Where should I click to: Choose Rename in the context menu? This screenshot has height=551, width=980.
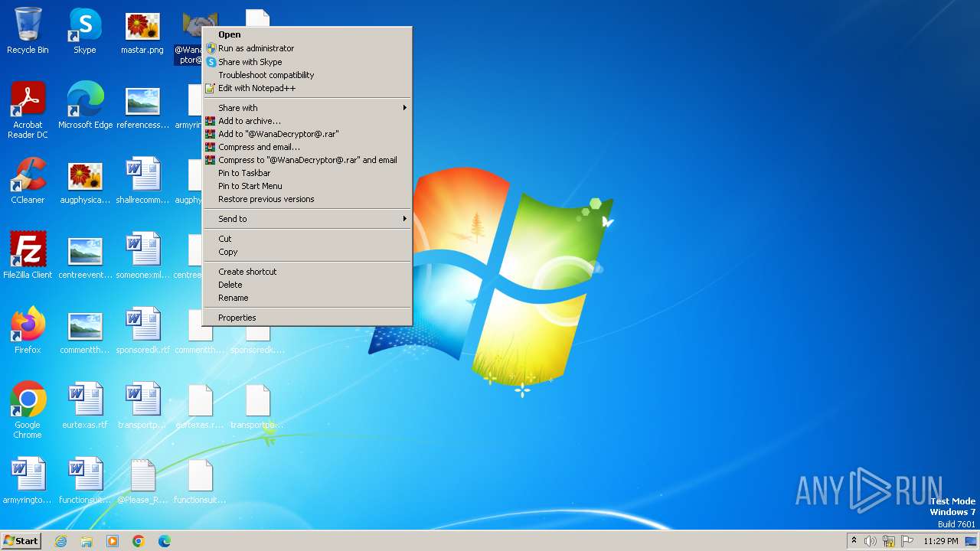pyautogui.click(x=307, y=298)
